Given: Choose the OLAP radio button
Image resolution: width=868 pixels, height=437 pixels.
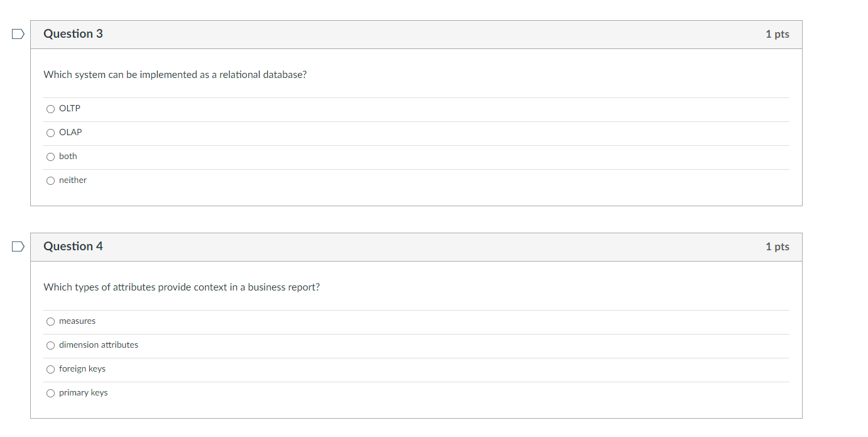Looking at the screenshot, I should click(x=51, y=133).
